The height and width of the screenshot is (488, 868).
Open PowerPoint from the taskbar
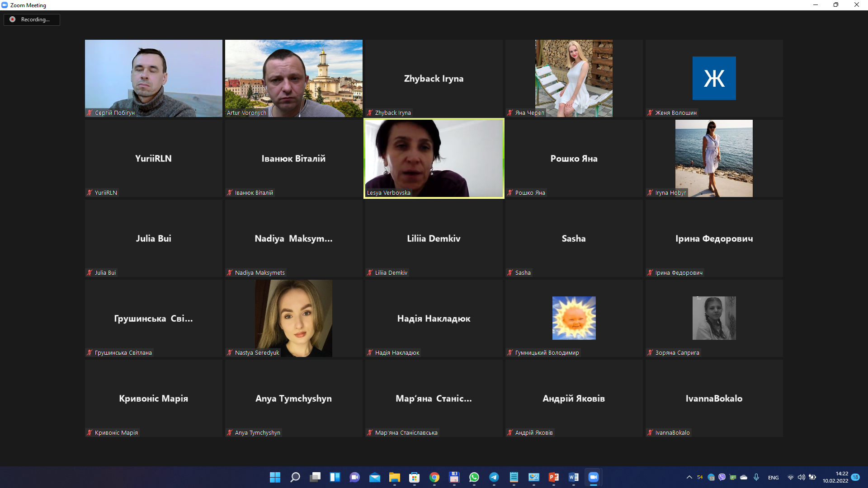click(553, 477)
